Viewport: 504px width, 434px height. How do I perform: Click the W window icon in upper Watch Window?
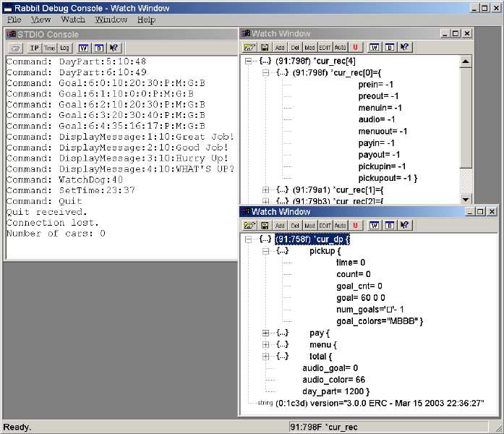(374, 48)
